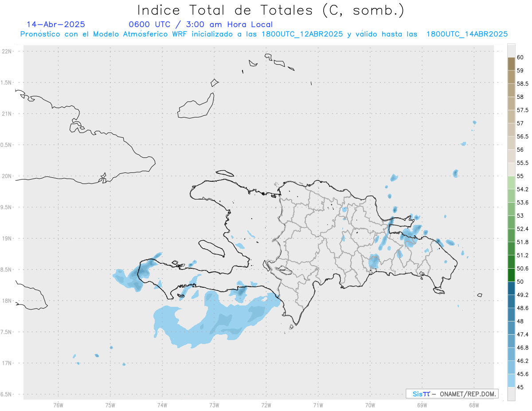The width and height of the screenshot is (532, 411).
Task: Click the colorbar value '50.6'
Action: coord(522,268)
